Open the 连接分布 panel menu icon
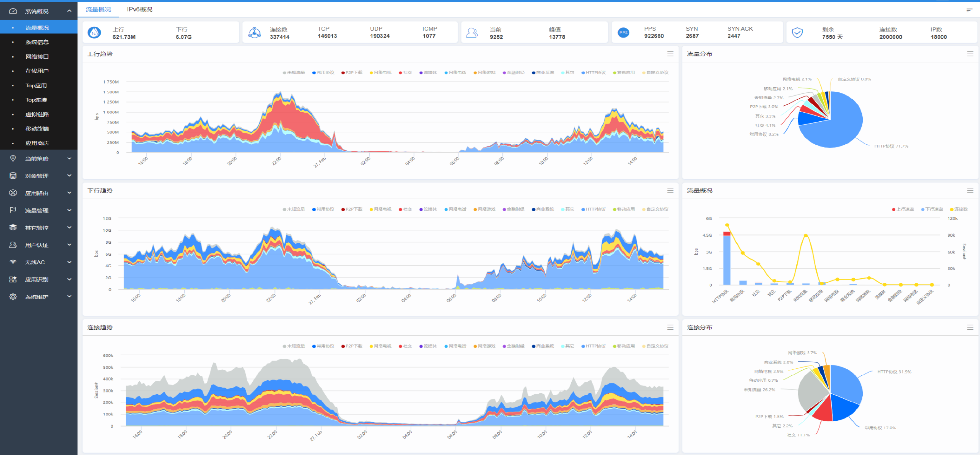 (x=970, y=327)
